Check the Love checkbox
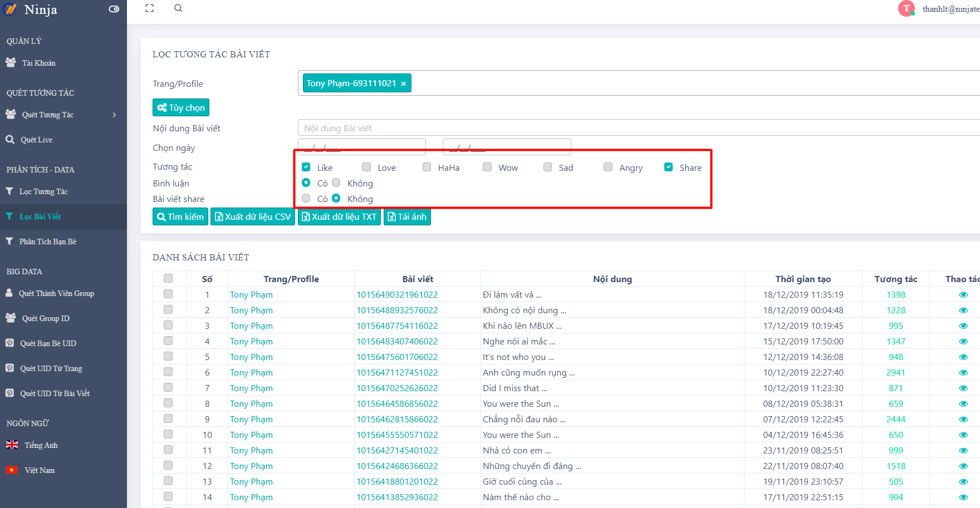 pyautogui.click(x=366, y=167)
